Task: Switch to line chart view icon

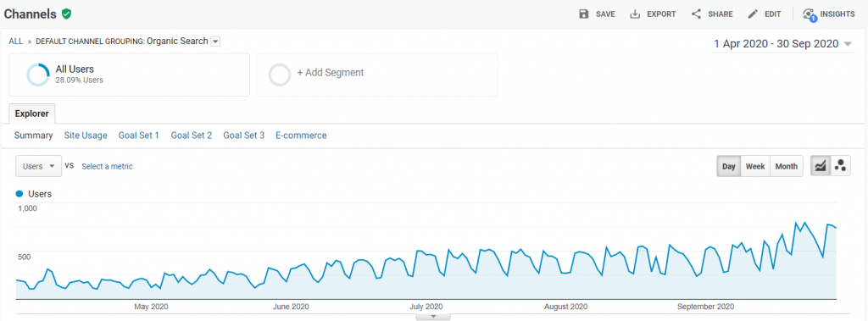Action: pyautogui.click(x=821, y=166)
